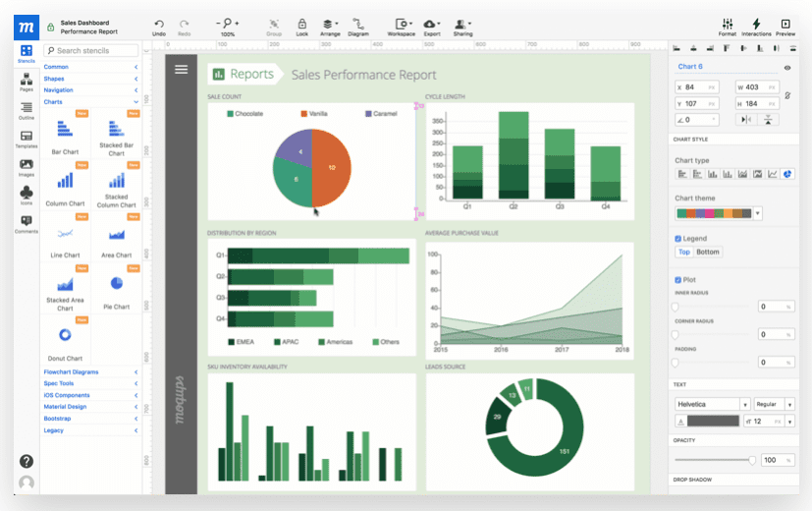Viewport: 812px width, 511px height.
Task: Click the Chart theme color palette
Action: 714,213
